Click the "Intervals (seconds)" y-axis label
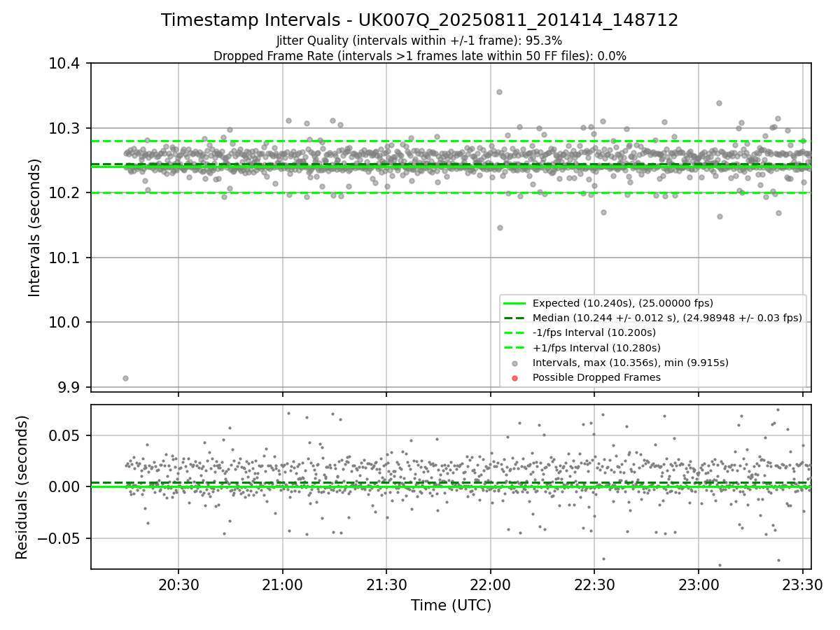This screenshot has width=840, height=630. click(x=35, y=227)
